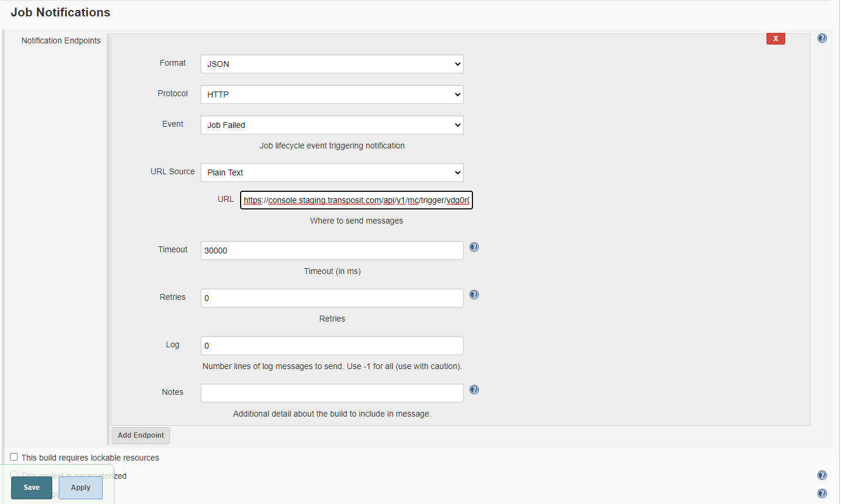
Task: Click the 'Protocol' field label
Action: 173,93
